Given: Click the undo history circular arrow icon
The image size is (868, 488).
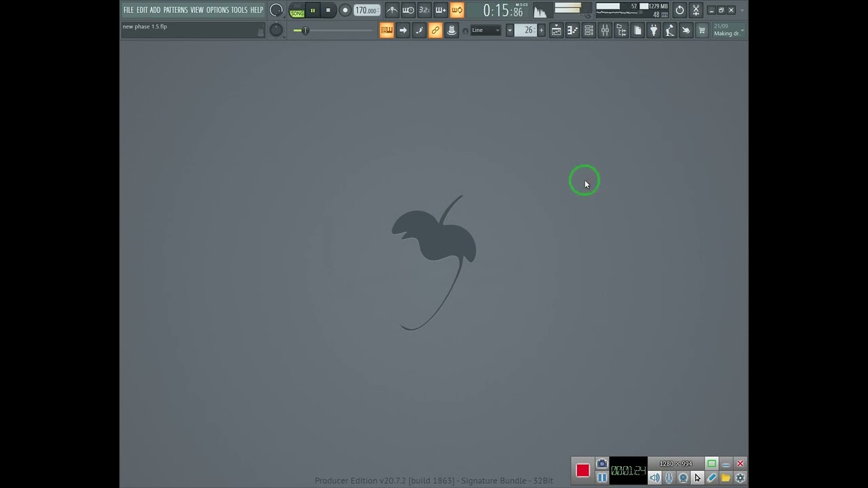Looking at the screenshot, I should 679,10.
